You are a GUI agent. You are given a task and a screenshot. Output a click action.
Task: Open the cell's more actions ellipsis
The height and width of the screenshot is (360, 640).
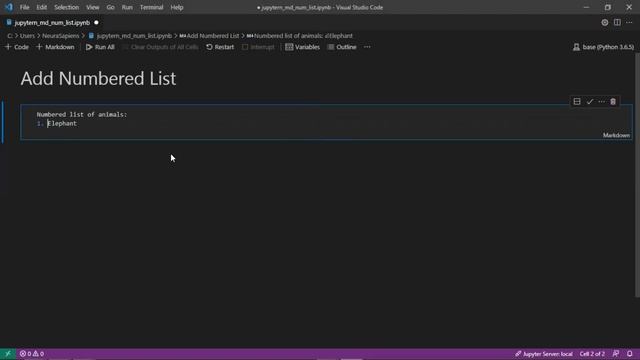click(x=601, y=102)
